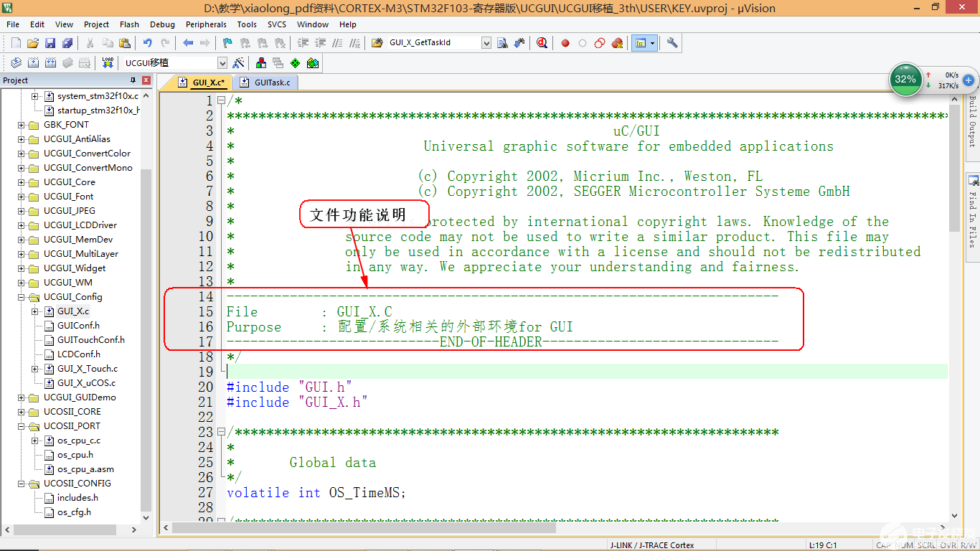Open Manage Run-Time Environment green icon
Image resolution: width=980 pixels, height=551 pixels.
(296, 63)
